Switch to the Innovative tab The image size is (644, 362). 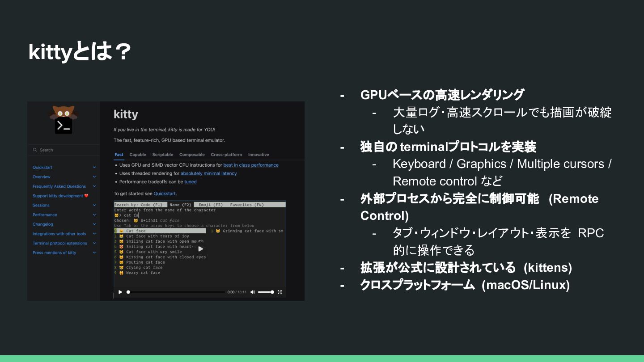[x=258, y=155]
